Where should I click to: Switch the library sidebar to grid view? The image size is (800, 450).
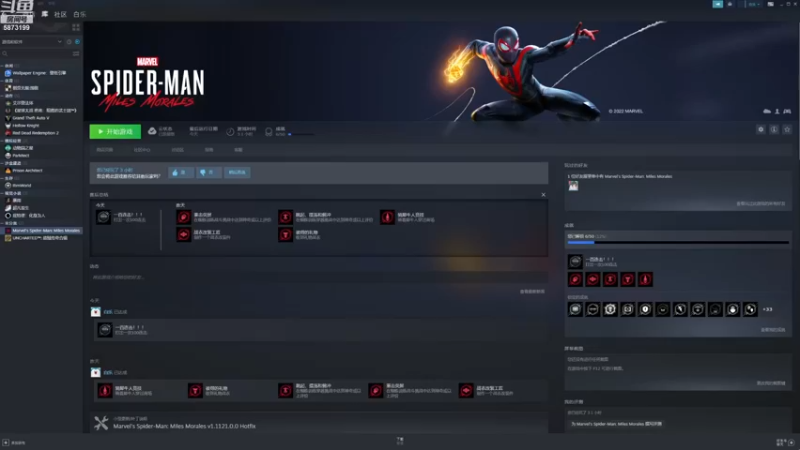click(x=76, y=28)
